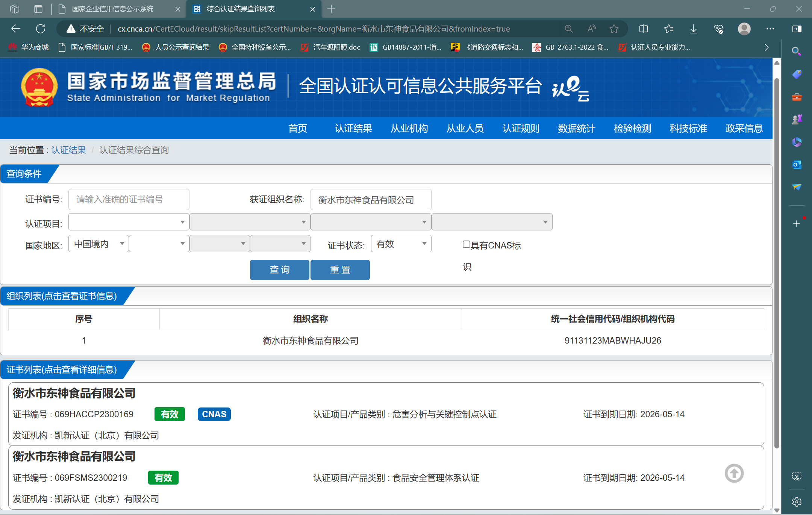Open the new tab plus button

[331, 9]
